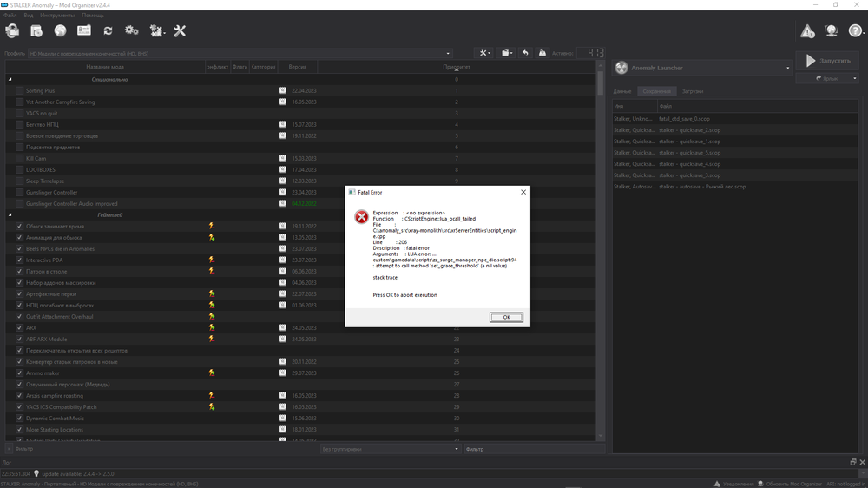Open the Change Game instance icon
This screenshot has width=868, height=488.
[12, 31]
